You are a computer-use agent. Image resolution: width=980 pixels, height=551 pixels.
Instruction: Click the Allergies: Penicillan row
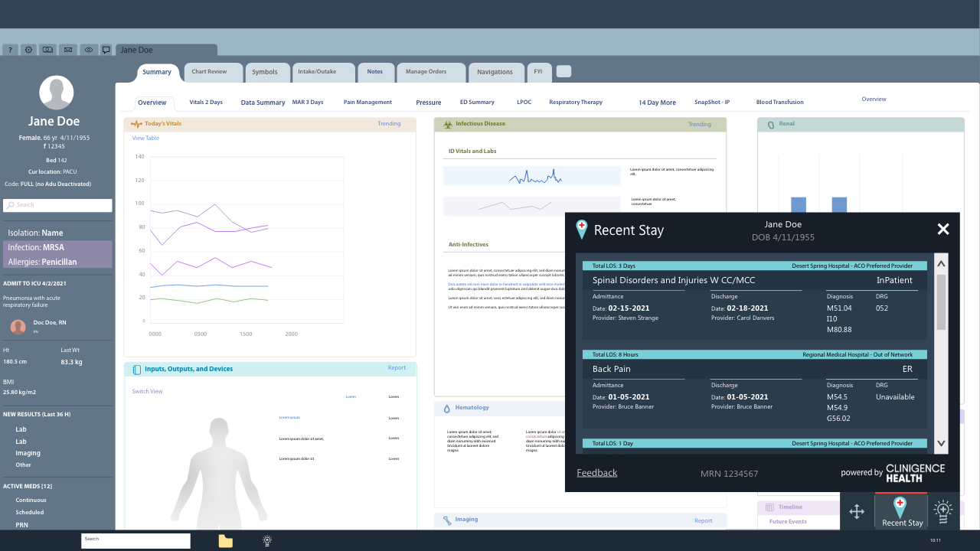coord(57,262)
